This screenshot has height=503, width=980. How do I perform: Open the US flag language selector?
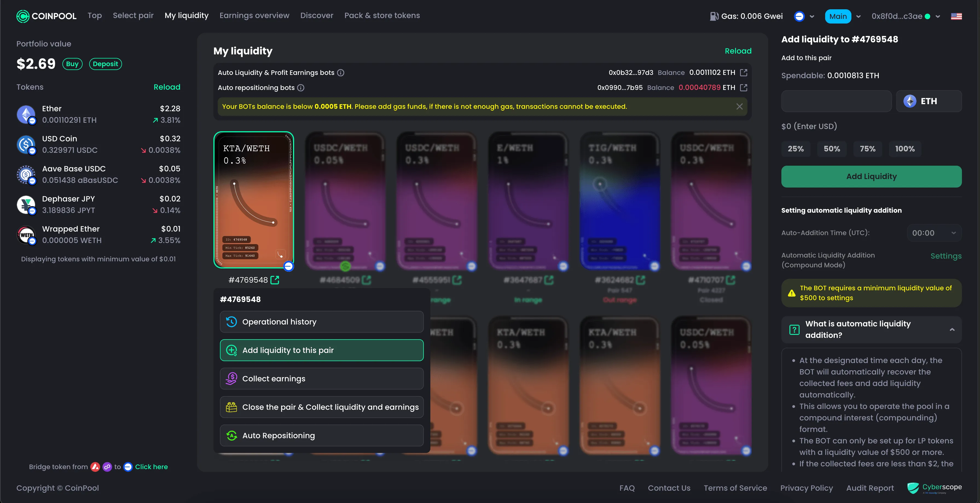pyautogui.click(x=956, y=16)
